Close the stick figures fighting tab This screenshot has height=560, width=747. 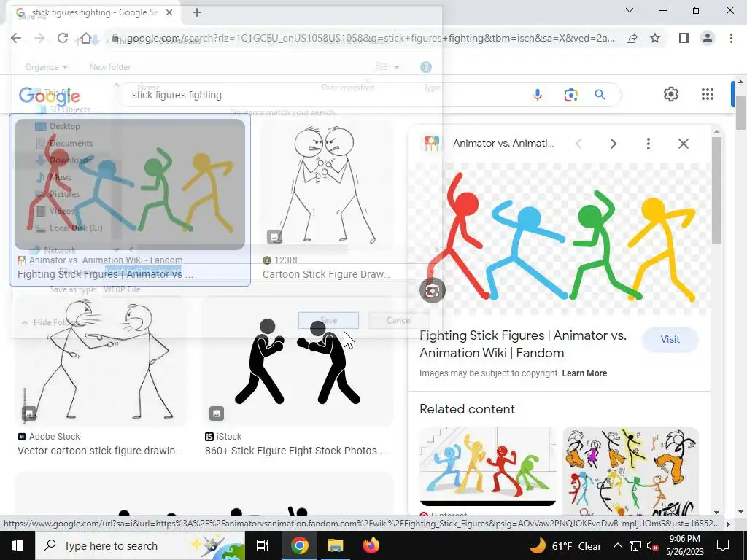169,12
